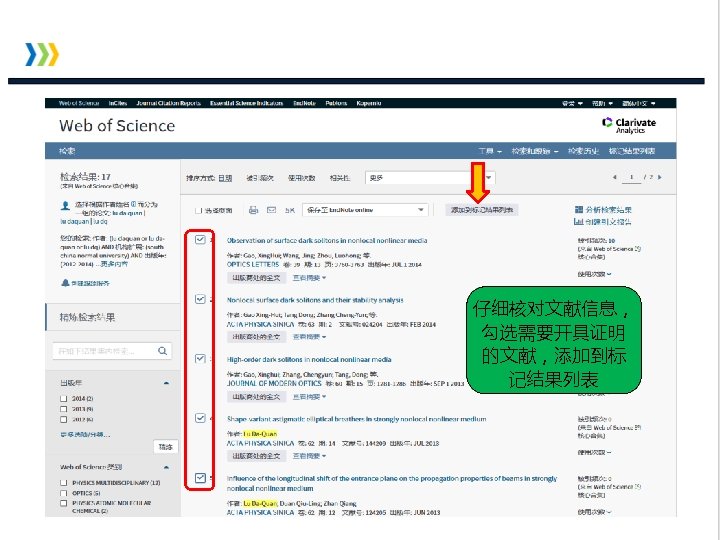Uncheck High-order dark solitons record
The image size is (720, 540).
(x=200, y=359)
